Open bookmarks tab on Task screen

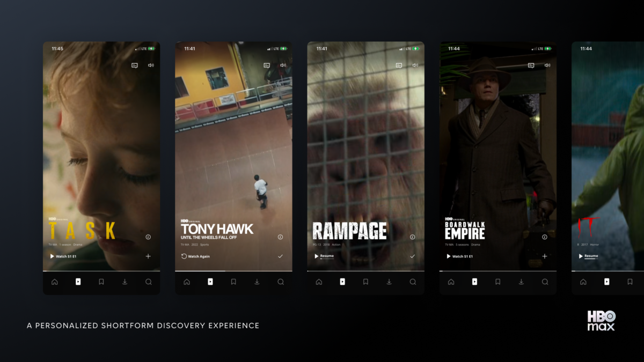point(101,282)
